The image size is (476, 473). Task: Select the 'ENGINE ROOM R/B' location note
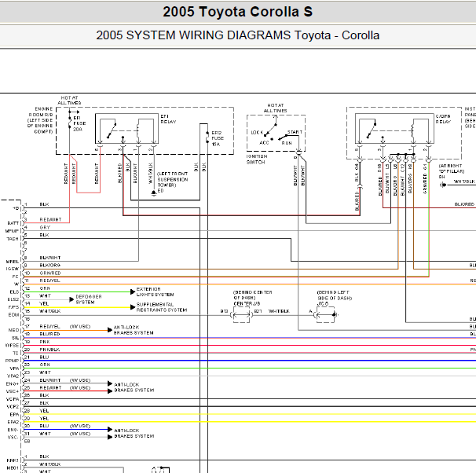41,120
